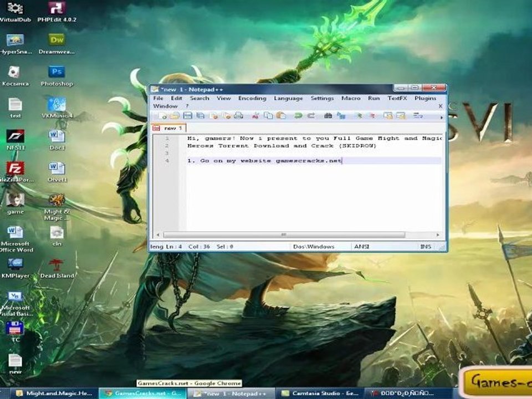Image resolution: width=532 pixels, height=399 pixels.
Task: Close document with menu-bar X button
Action: (x=441, y=106)
